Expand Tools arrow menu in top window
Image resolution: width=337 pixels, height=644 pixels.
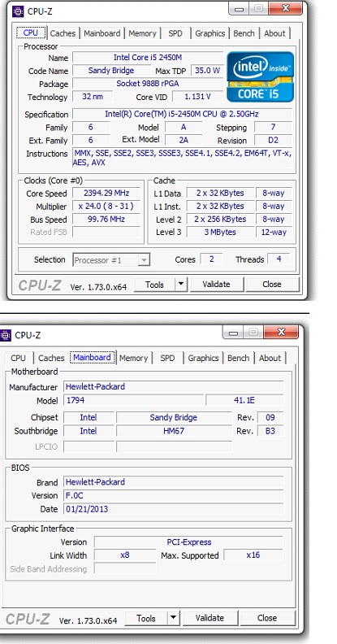pos(181,285)
